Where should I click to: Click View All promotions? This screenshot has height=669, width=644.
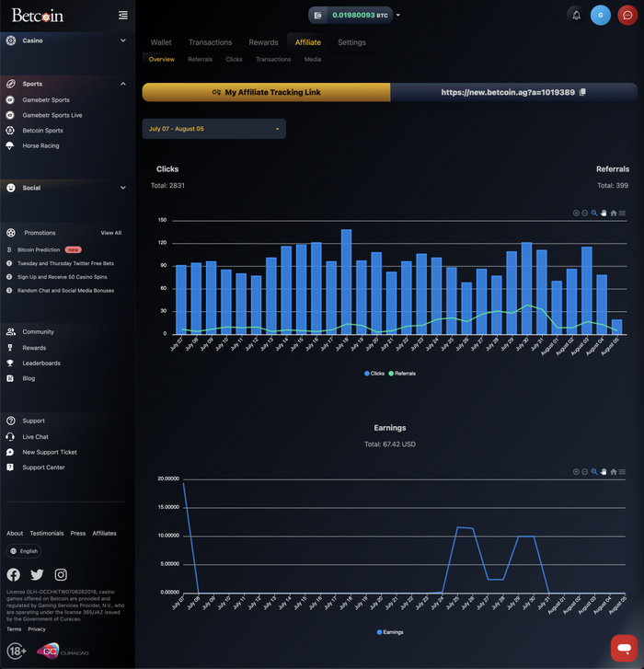click(111, 233)
